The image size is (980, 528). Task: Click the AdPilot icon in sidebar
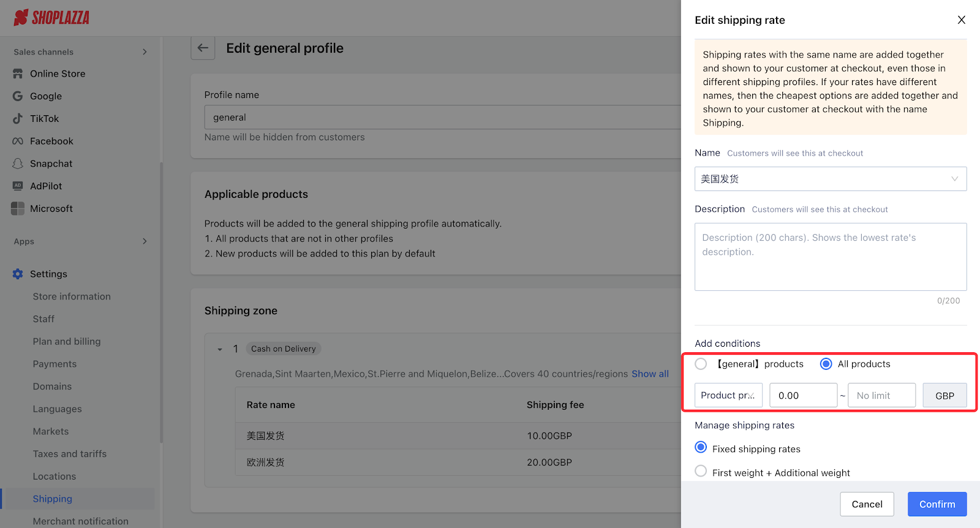click(18, 186)
